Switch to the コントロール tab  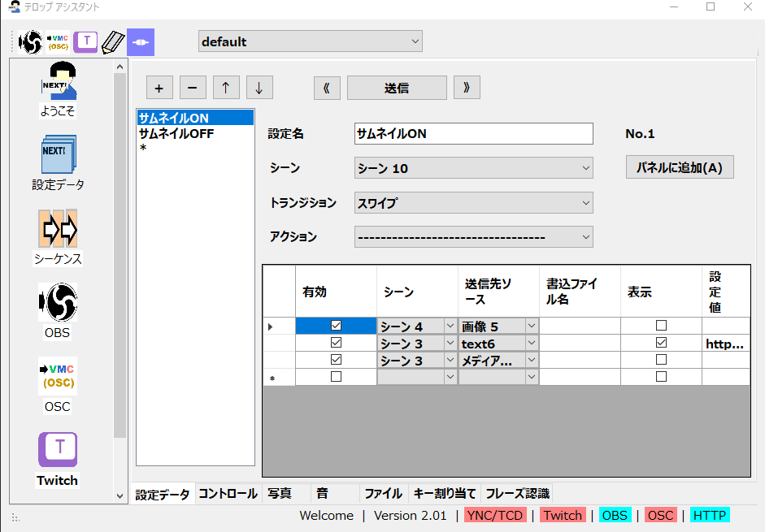coord(228,494)
